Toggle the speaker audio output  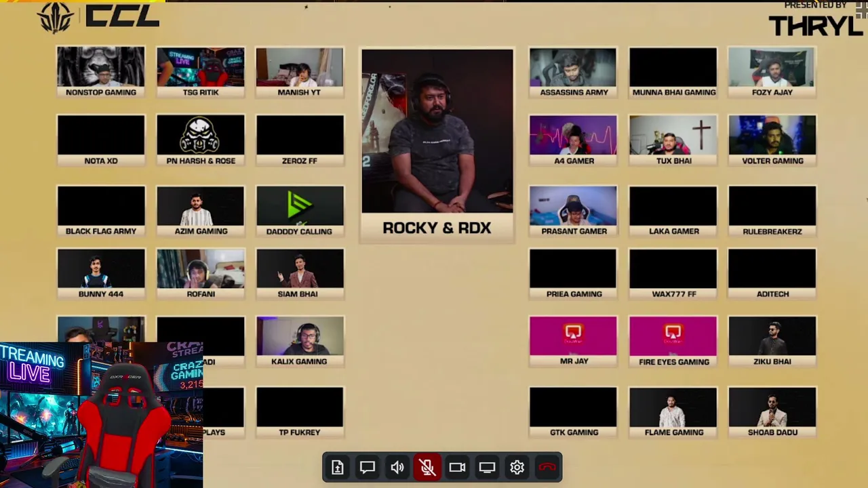click(x=397, y=468)
